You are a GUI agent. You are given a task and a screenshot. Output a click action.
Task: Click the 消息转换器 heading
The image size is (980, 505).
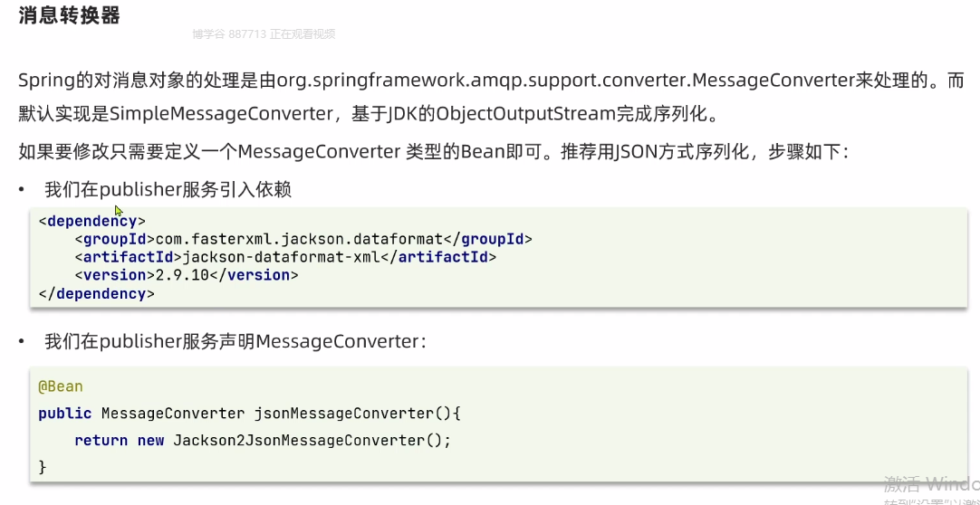69,14
